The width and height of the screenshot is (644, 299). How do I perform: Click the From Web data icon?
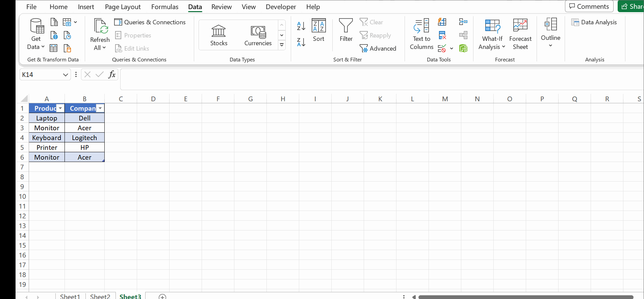coord(54,35)
